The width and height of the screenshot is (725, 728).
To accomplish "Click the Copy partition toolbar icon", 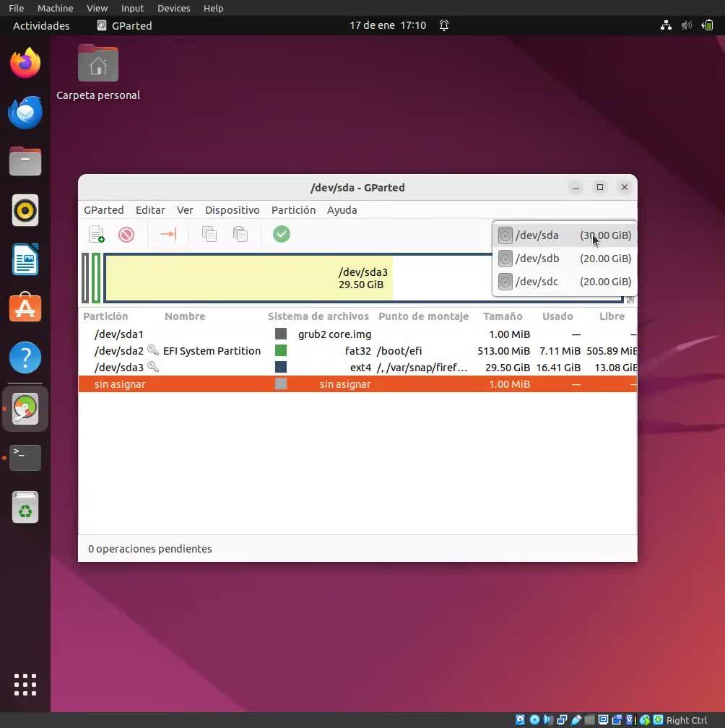I will click(x=209, y=234).
